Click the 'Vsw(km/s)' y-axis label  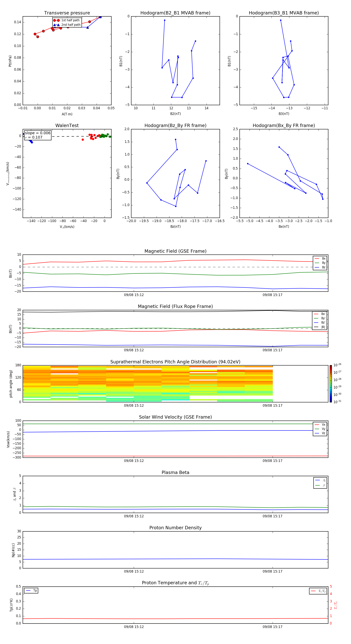click(8, 439)
